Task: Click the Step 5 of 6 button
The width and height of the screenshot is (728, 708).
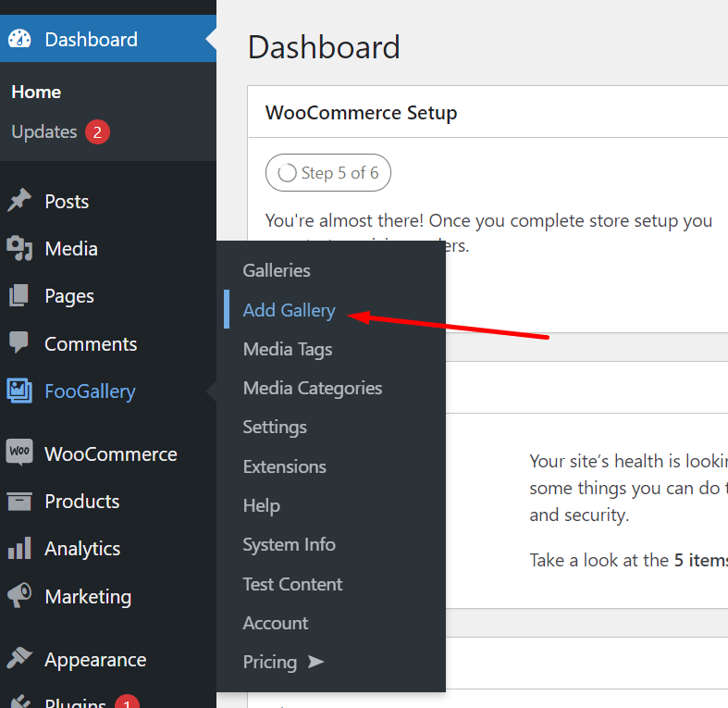Action: pyautogui.click(x=328, y=173)
